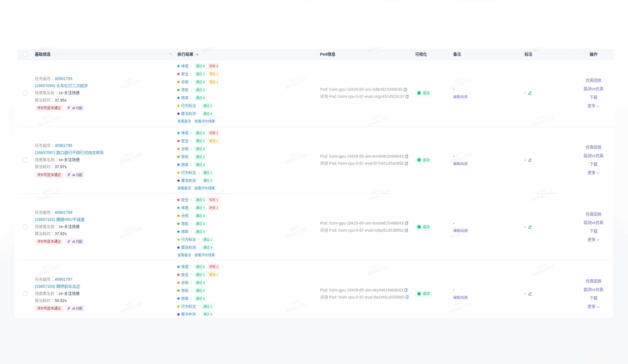Click 路测vs仿真 for task 40961795
The height and width of the screenshot is (364, 628).
point(593,156)
